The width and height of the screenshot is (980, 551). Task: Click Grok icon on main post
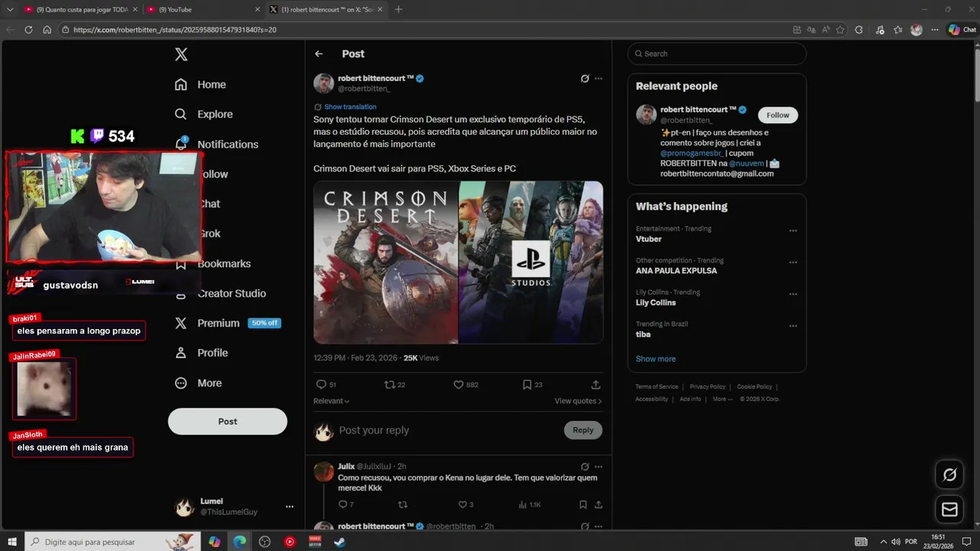coord(585,79)
